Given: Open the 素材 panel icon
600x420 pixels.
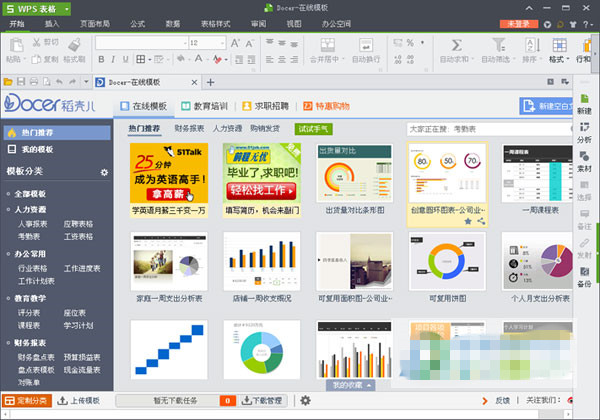Looking at the screenshot, I should pyautogui.click(x=584, y=162).
